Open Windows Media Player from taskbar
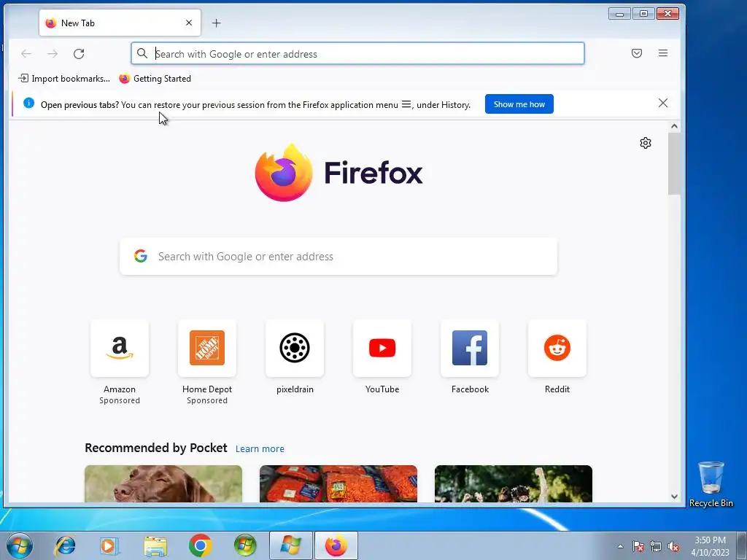The width and height of the screenshot is (747, 560). pos(109,545)
